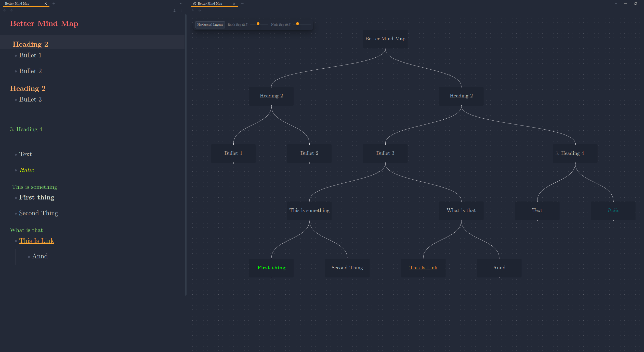Toggle Horizontal Layout button
644x352 pixels.
click(x=210, y=25)
